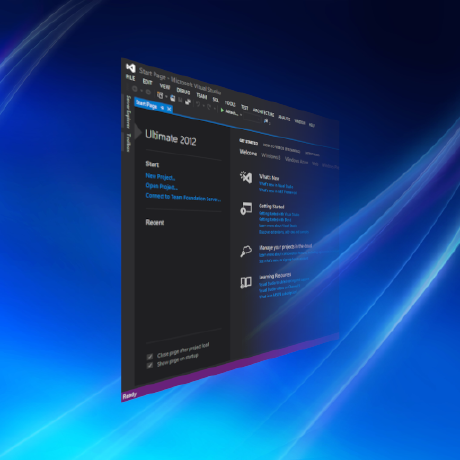
Task: Click the What's New icon
Action: [x=246, y=177]
